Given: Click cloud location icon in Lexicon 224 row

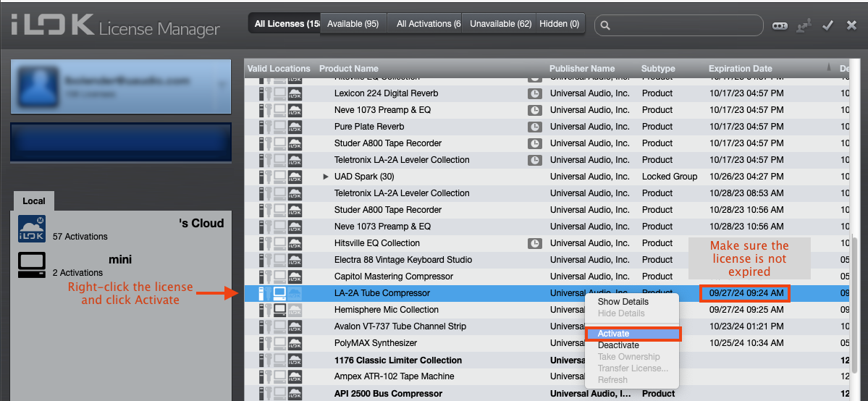Looking at the screenshot, I should (x=295, y=93).
